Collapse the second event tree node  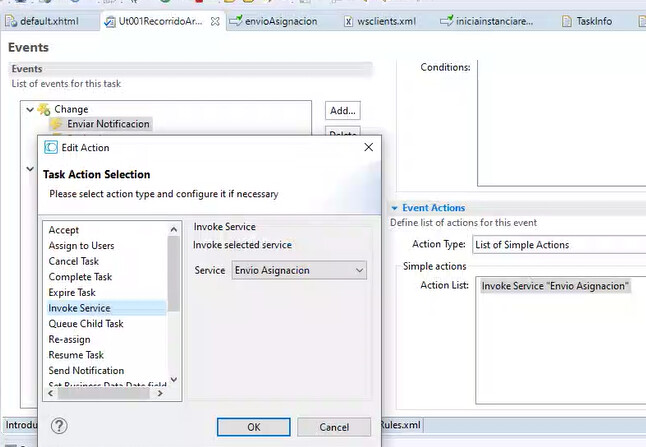pyautogui.click(x=30, y=169)
